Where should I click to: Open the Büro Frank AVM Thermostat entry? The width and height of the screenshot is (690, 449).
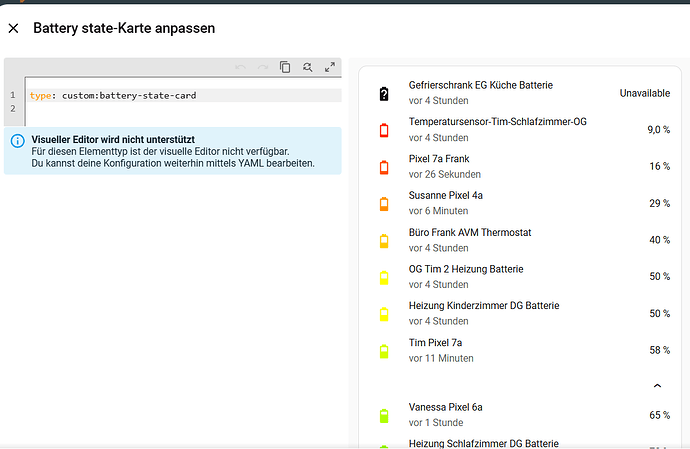click(x=521, y=240)
